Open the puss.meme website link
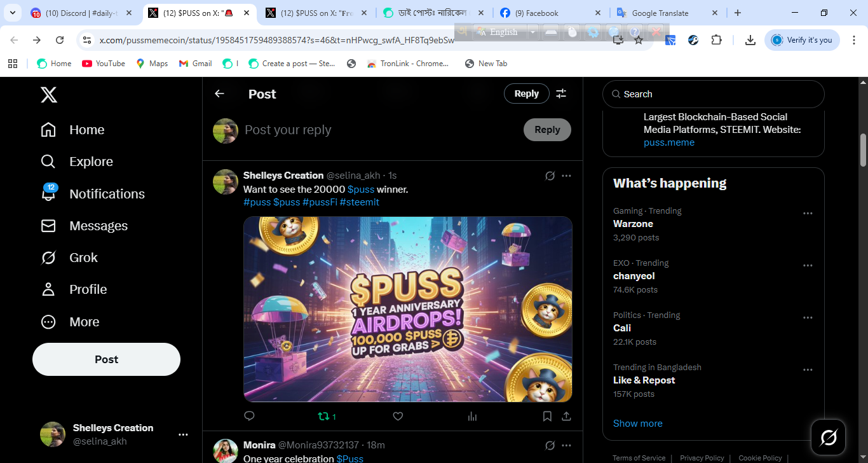 (x=669, y=142)
